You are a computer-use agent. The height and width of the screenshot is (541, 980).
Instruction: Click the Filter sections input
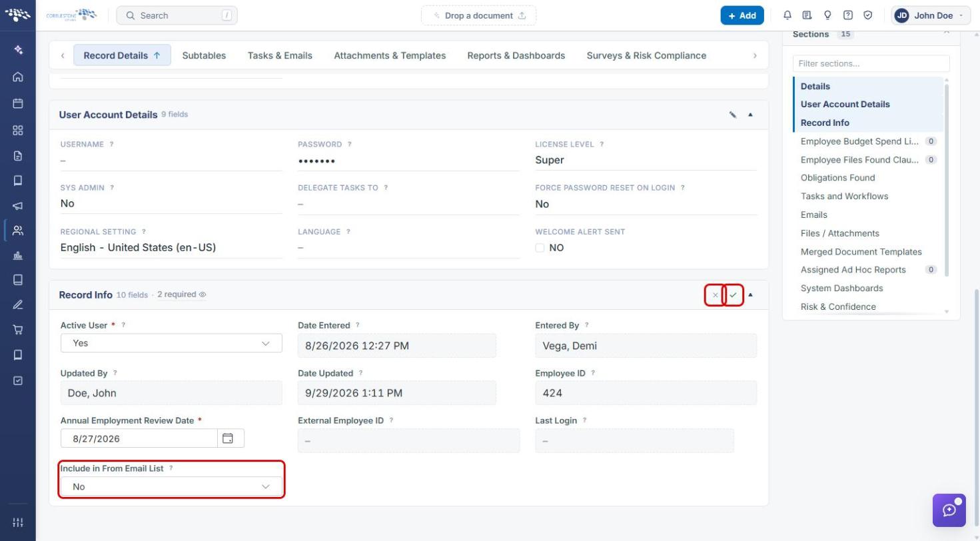(871, 63)
